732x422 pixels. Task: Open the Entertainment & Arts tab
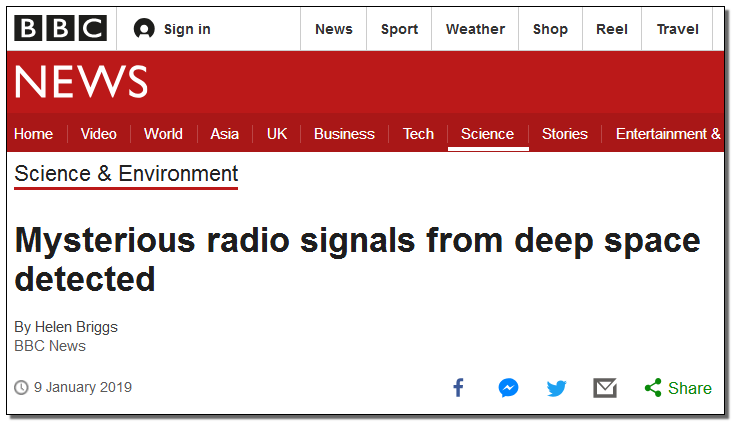coord(668,134)
